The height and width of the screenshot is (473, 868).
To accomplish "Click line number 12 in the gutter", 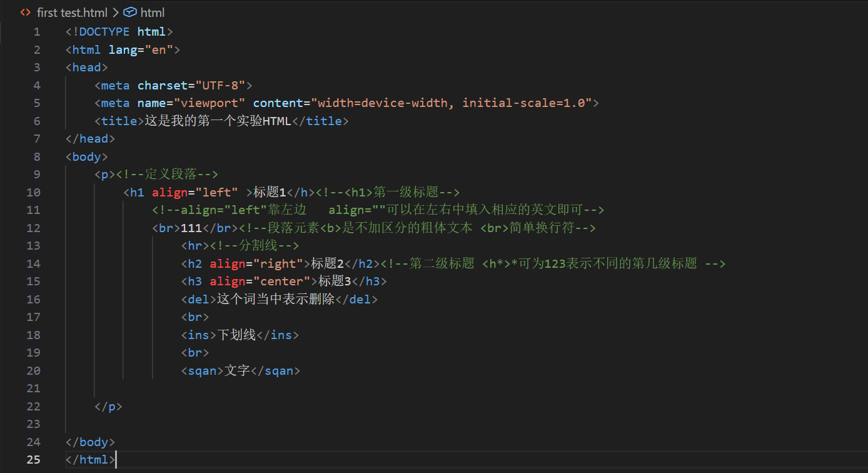I will [33, 228].
